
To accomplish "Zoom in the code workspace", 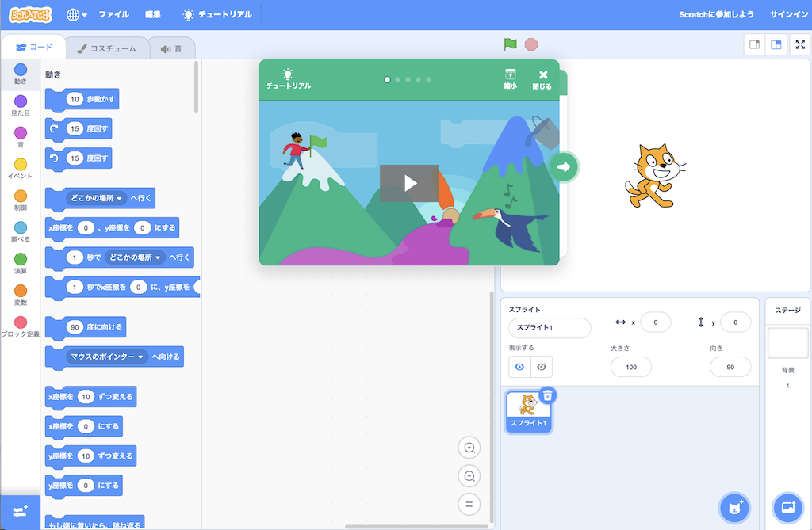I will pos(469,448).
